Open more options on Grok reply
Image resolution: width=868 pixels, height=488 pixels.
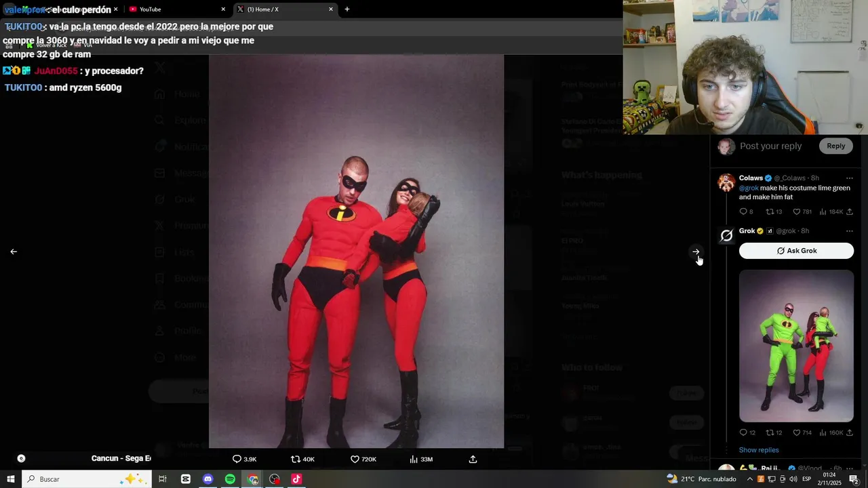(x=849, y=231)
